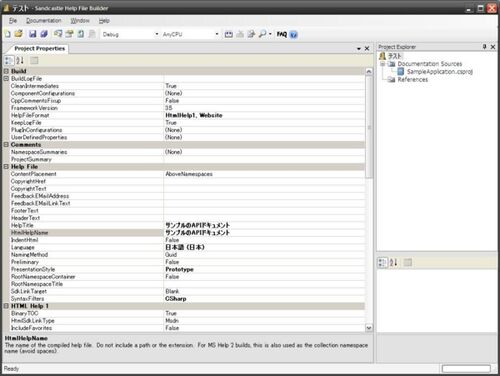Click the CleanIntermediates True value
The width and height of the screenshot is (500, 376).
pos(171,86)
